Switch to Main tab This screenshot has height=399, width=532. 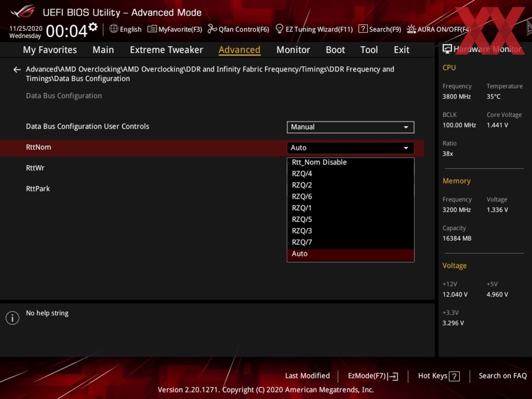coord(103,50)
